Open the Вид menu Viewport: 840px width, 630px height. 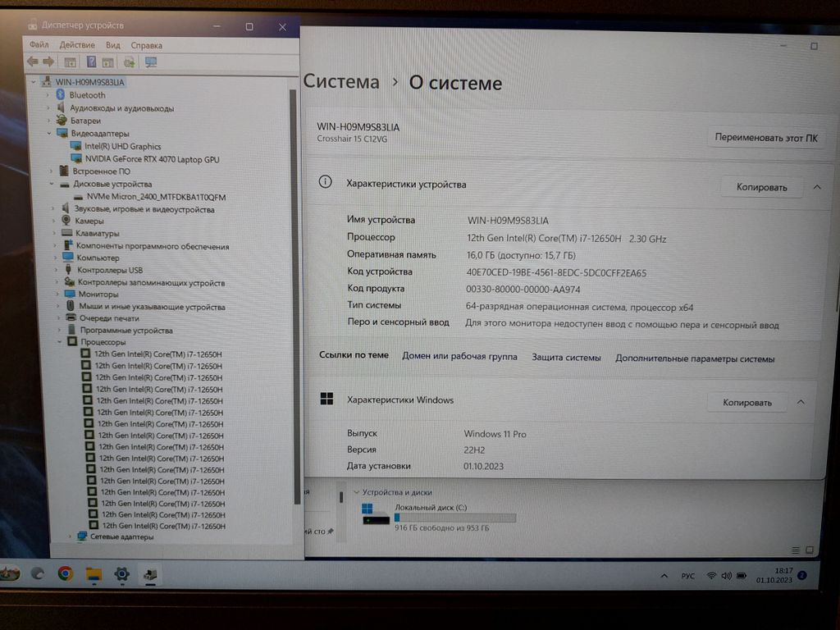(x=113, y=45)
